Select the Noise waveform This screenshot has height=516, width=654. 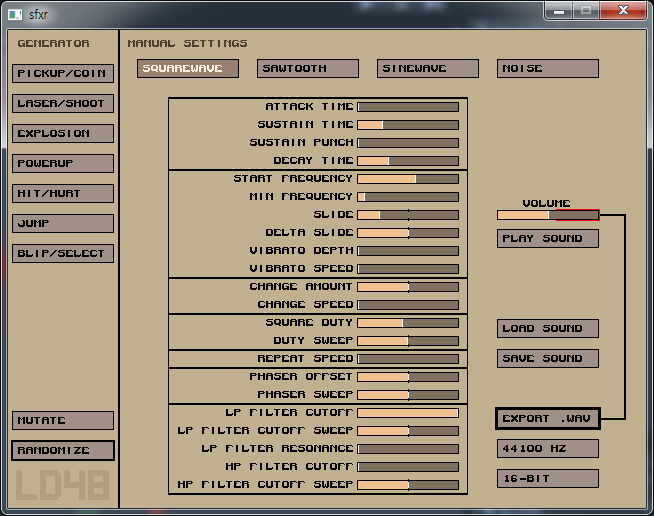[x=548, y=68]
